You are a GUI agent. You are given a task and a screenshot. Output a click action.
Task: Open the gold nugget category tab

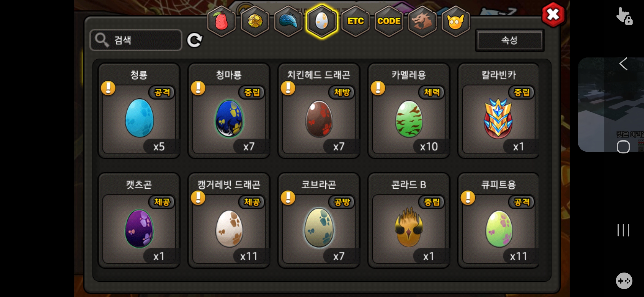pos(255,21)
